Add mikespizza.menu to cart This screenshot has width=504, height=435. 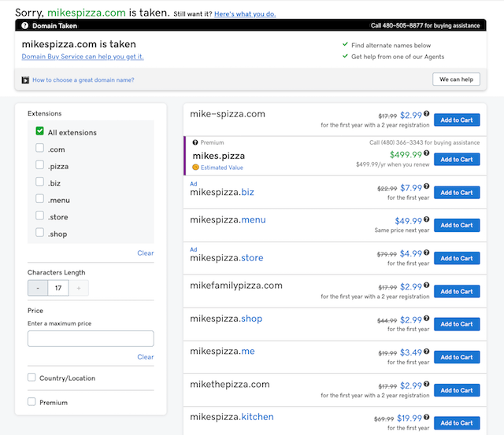(x=456, y=225)
